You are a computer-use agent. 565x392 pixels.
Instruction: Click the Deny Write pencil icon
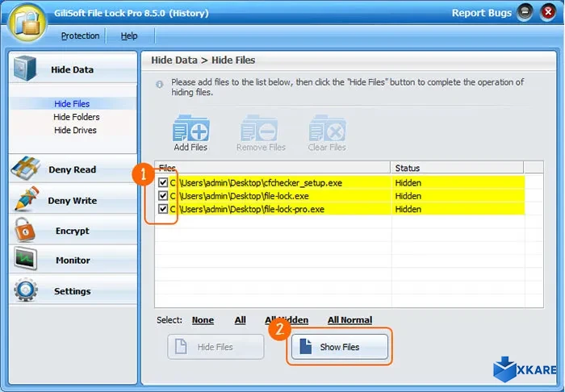(x=27, y=198)
